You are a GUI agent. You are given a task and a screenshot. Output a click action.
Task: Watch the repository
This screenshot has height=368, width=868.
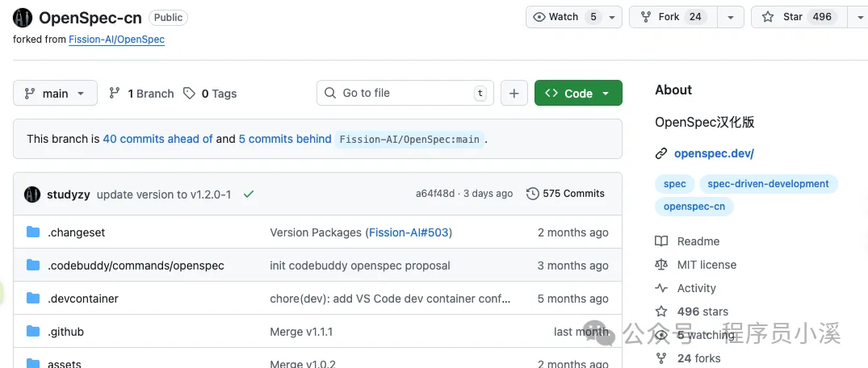pos(564,17)
